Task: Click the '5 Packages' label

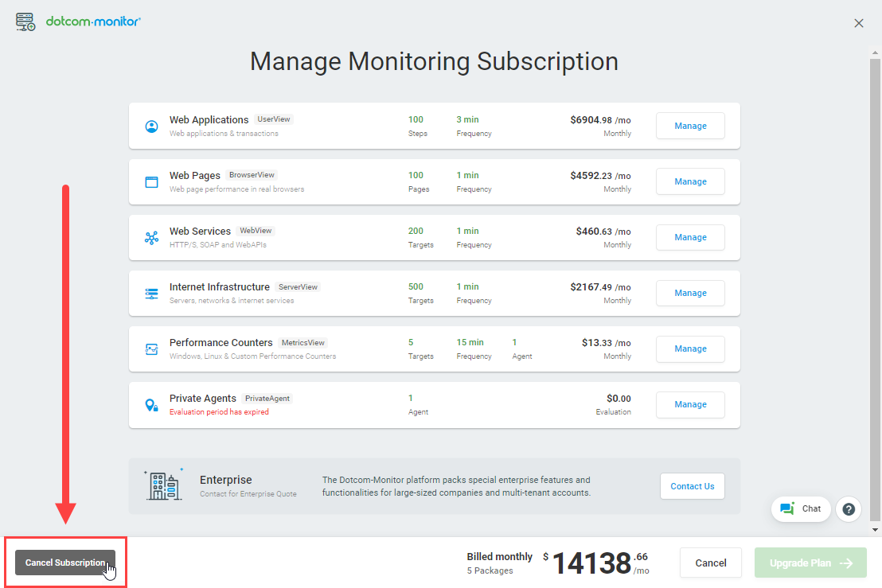Action: 490,570
